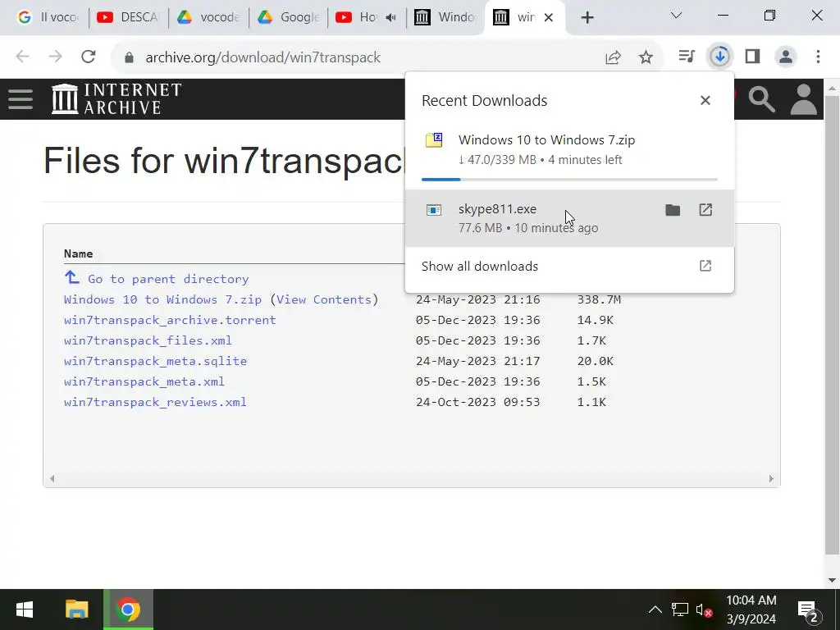Click the Internet Archive user account icon
Viewport: 840px width, 630px height.
804,99
